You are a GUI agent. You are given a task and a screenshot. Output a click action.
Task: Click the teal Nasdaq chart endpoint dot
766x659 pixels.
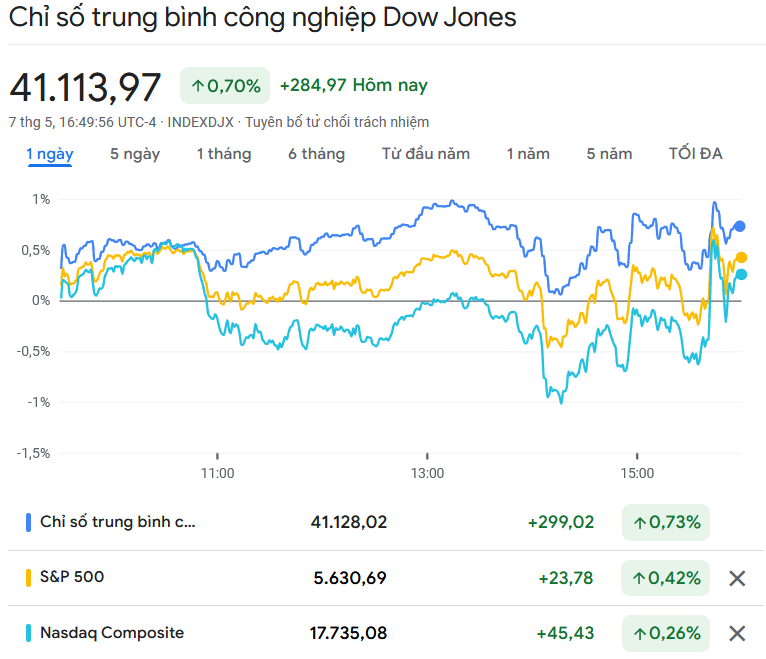[x=741, y=274]
